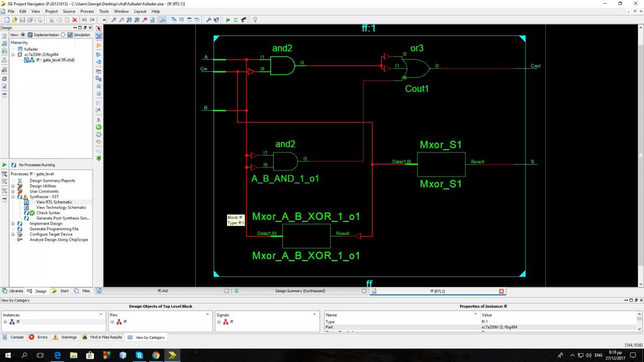Click the Zoom In magnifier icon
Screen dimensions: 644x362
coord(114,20)
